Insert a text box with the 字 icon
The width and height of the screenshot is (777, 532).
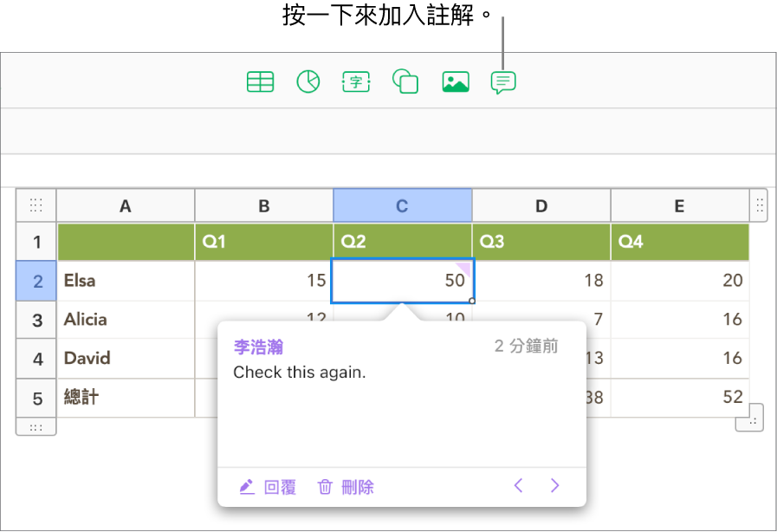pyautogui.click(x=356, y=81)
